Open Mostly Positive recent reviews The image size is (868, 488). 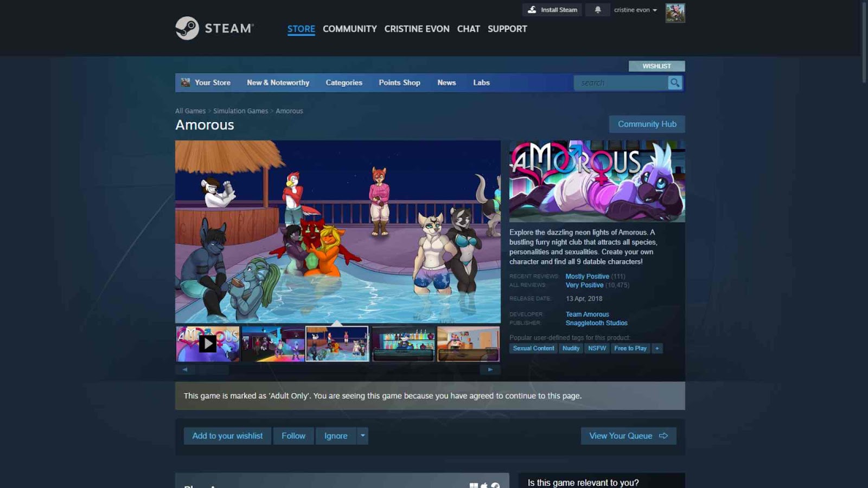click(588, 277)
